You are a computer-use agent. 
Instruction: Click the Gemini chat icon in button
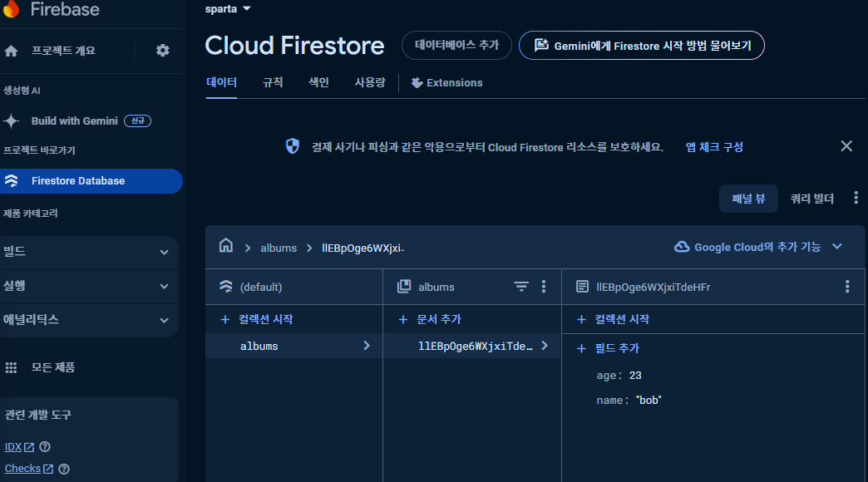541,46
